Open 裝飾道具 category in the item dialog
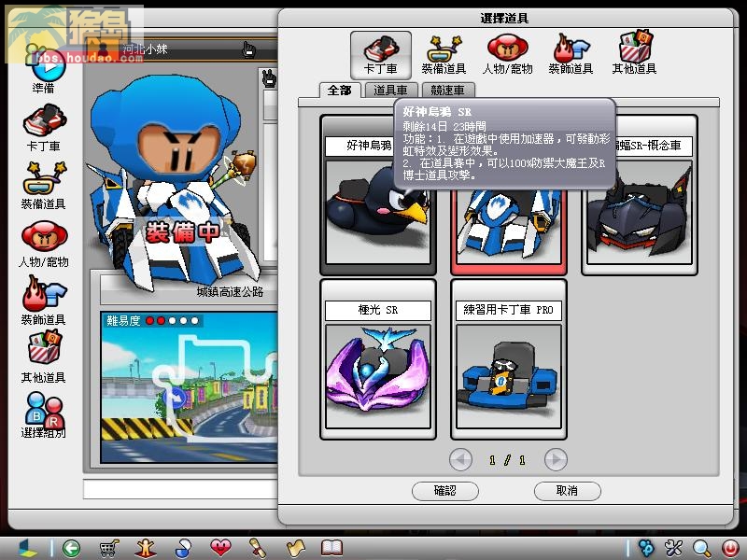The height and width of the screenshot is (560, 747). [571, 55]
